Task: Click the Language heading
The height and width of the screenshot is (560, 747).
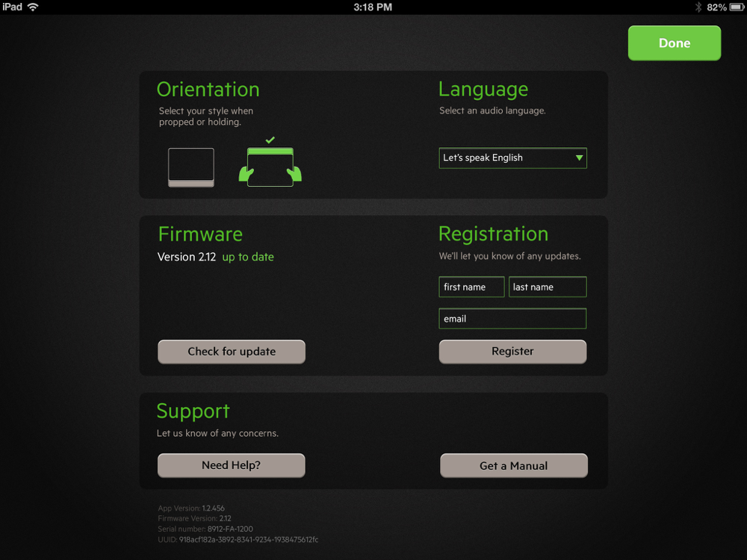Action: 483,90
